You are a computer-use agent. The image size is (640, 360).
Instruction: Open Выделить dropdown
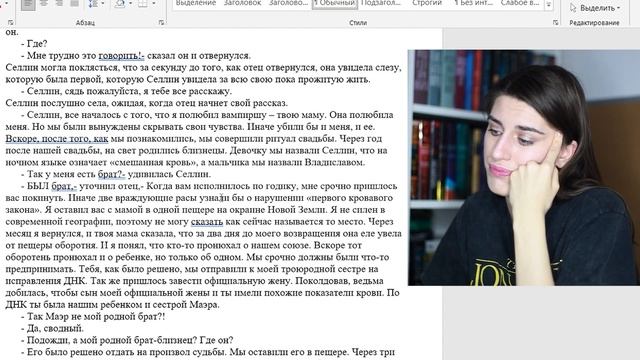pos(596,8)
